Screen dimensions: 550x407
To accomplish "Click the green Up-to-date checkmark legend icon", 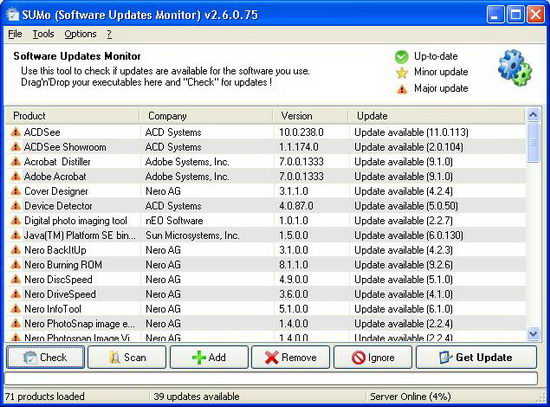I will [402, 57].
